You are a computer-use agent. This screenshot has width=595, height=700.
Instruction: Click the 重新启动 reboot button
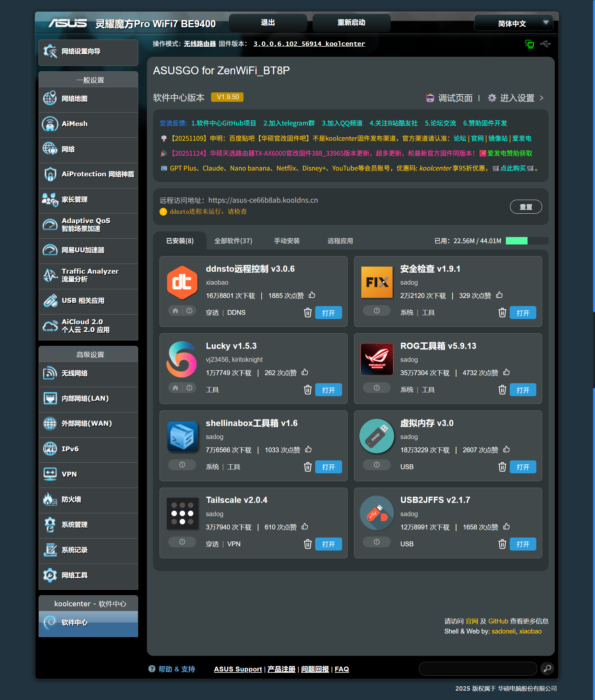coord(351,23)
